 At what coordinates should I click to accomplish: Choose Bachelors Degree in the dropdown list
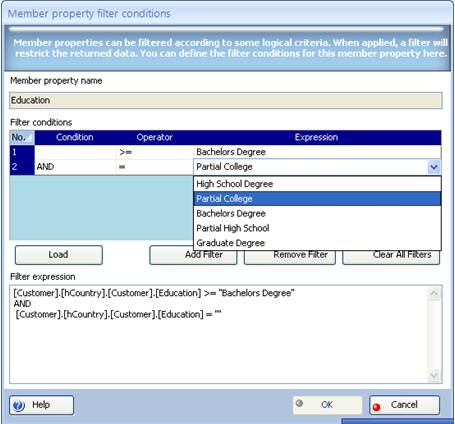[317, 213]
